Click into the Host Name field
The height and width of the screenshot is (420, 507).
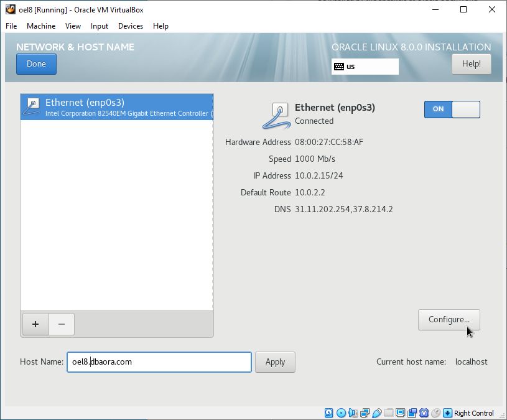pos(159,362)
